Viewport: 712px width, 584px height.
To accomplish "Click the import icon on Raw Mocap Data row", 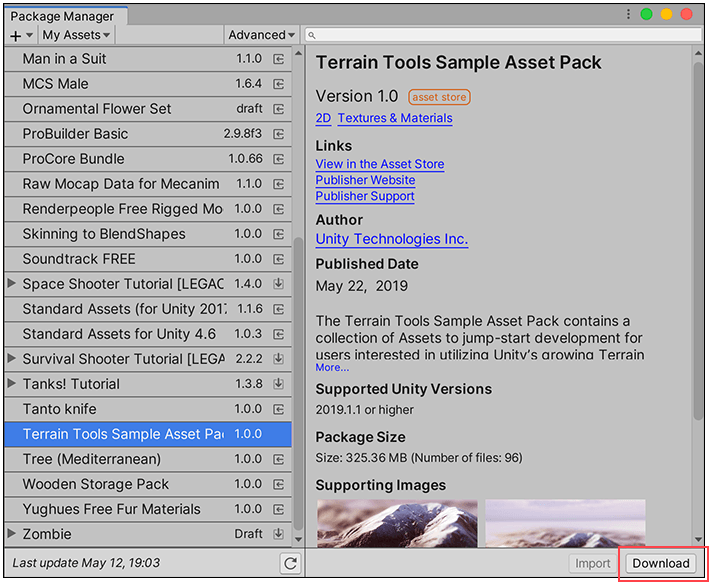I will [x=278, y=184].
